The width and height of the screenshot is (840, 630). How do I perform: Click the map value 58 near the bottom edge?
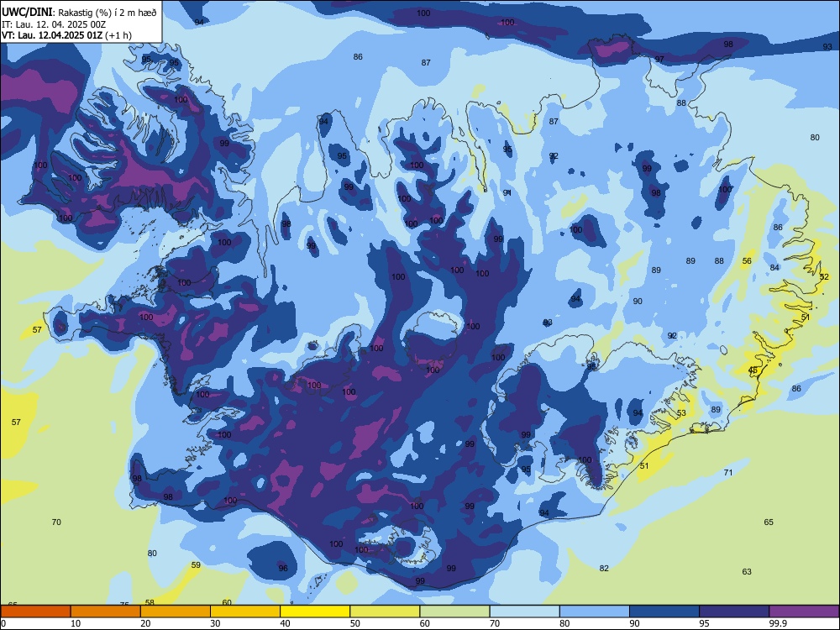coord(150,602)
